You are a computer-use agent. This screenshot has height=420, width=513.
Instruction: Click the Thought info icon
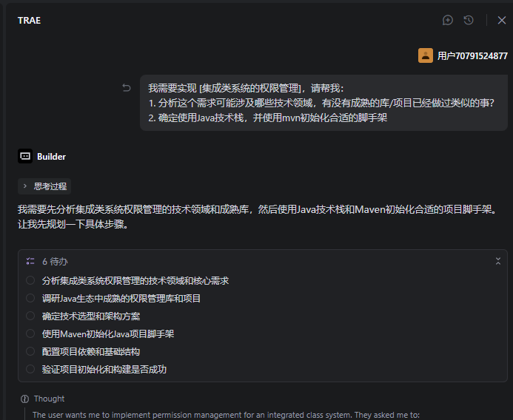click(25, 399)
